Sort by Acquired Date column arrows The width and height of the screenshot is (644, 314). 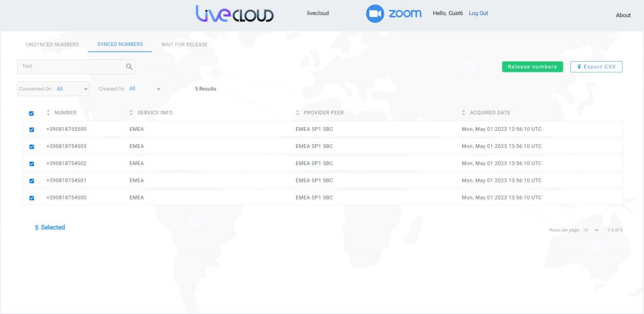(464, 113)
